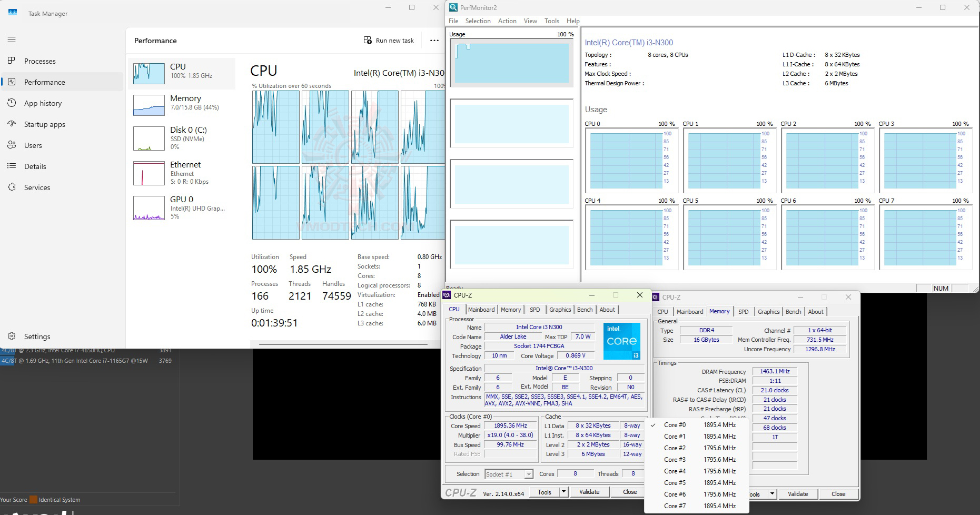
Task: Switch to Graphics tab in rear CPU-Z
Action: point(769,312)
